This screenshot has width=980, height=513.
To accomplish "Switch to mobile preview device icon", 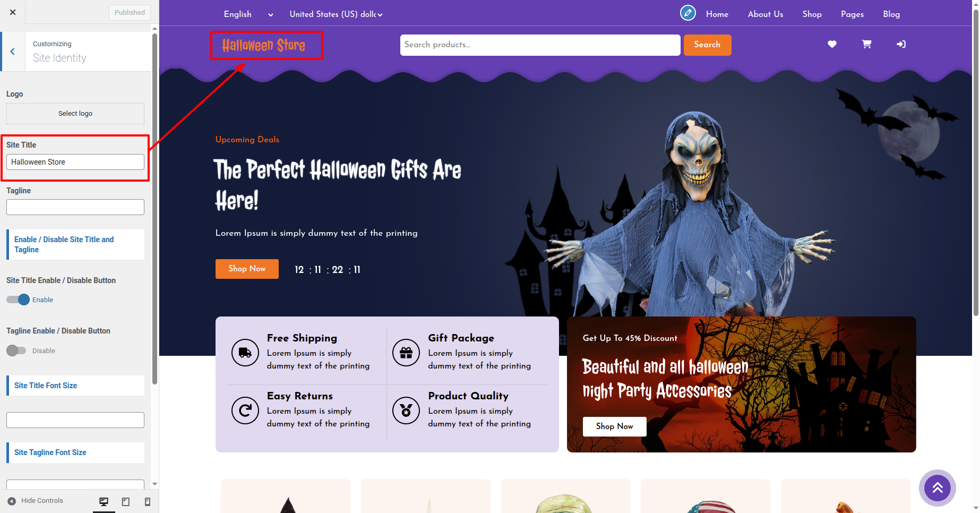I will point(148,501).
